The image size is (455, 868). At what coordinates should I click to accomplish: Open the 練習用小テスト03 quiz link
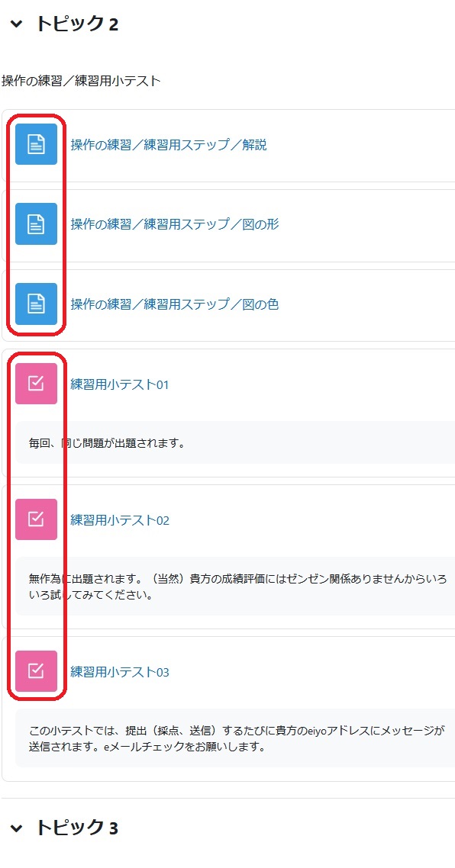click(x=120, y=671)
